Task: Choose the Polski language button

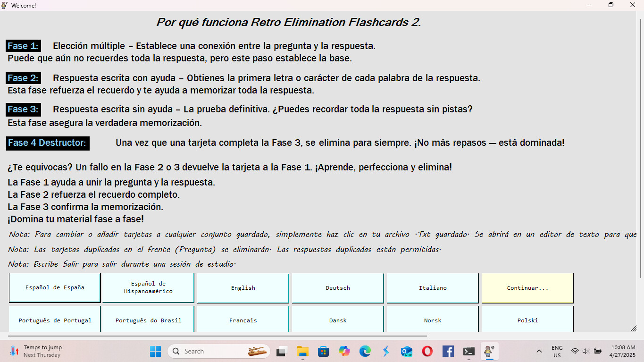Action: (527, 320)
